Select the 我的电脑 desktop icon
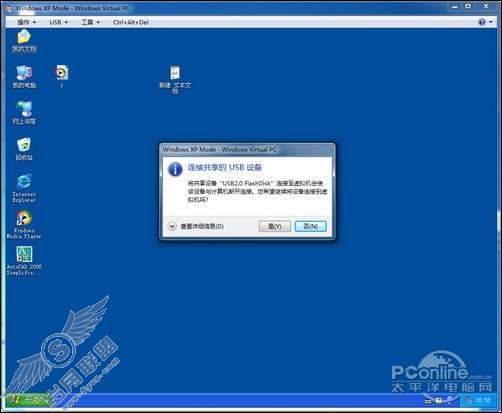 (24, 77)
